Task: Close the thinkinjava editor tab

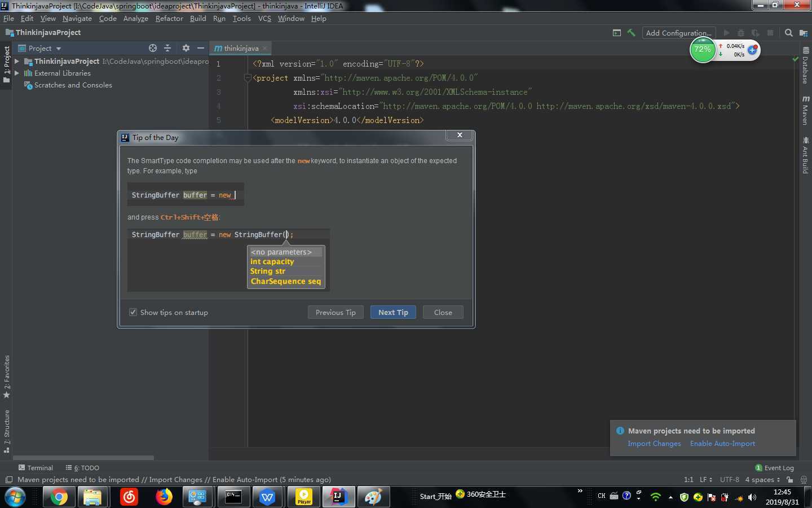Action: (x=264, y=48)
